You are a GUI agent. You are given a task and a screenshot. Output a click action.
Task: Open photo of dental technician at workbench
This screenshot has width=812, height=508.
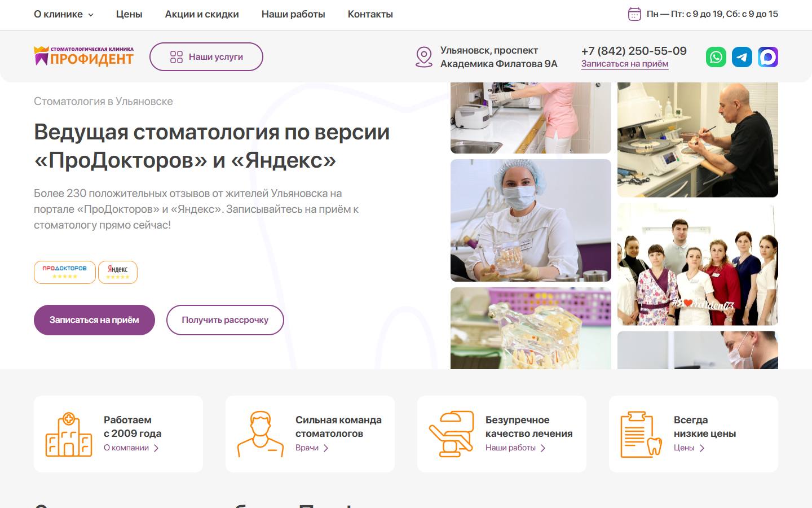pyautogui.click(x=698, y=140)
